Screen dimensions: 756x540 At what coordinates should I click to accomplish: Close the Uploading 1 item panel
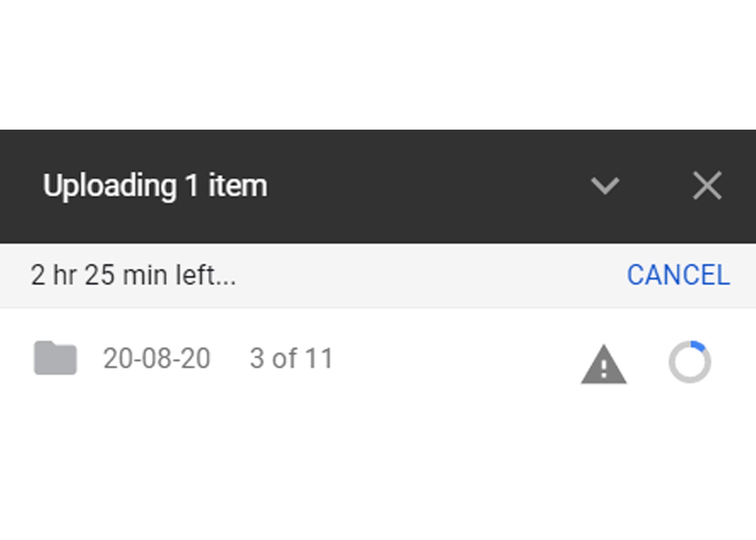click(x=707, y=186)
